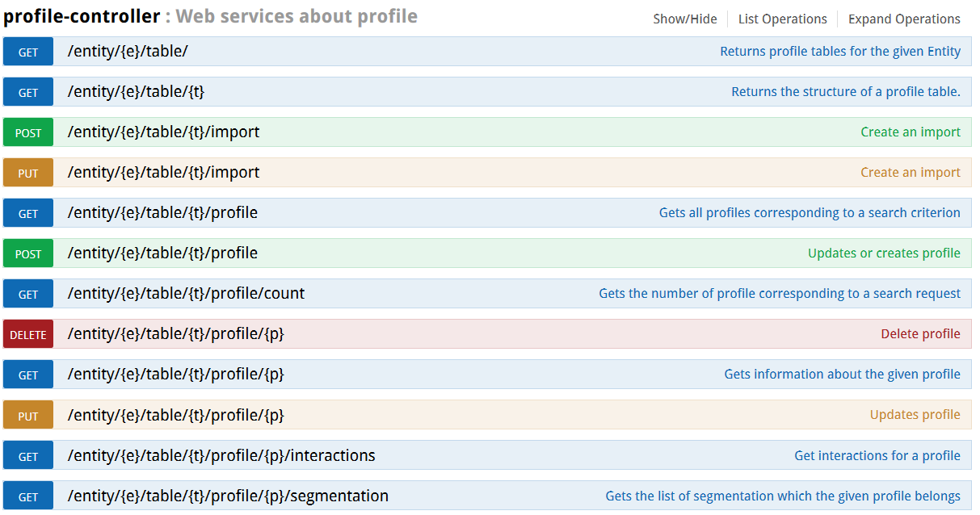Click the orange PUT badge for the import endpoint
Image resolution: width=980 pixels, height=515 pixels.
[28, 173]
